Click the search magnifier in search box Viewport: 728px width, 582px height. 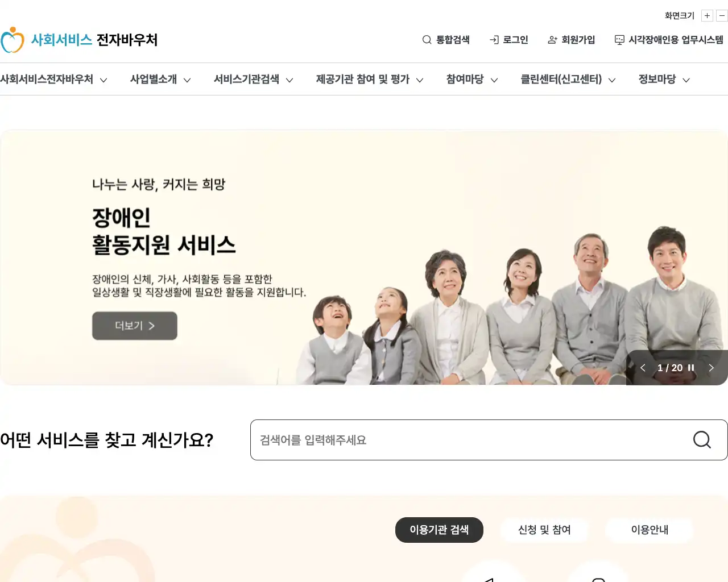point(702,439)
